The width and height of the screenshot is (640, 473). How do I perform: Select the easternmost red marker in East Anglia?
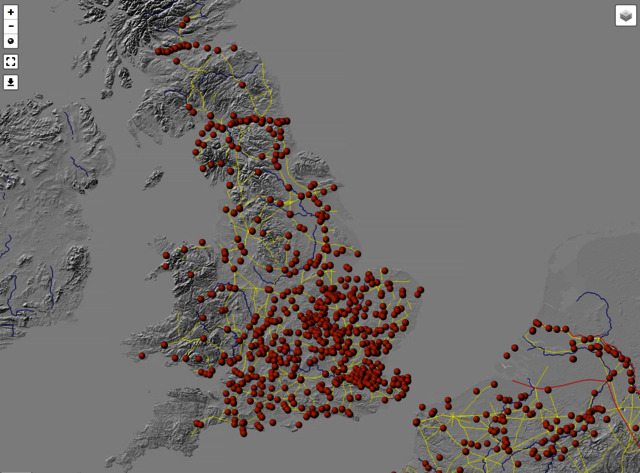[421, 292]
